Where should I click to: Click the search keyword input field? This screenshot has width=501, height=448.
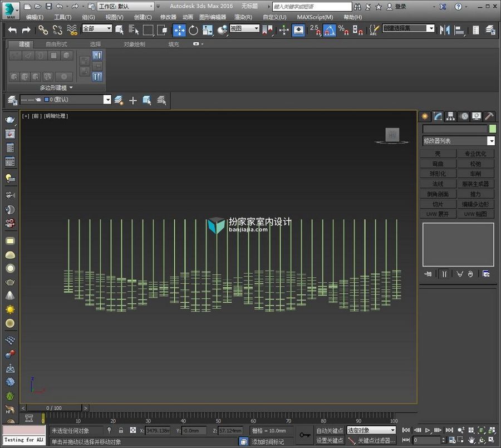coord(312,6)
